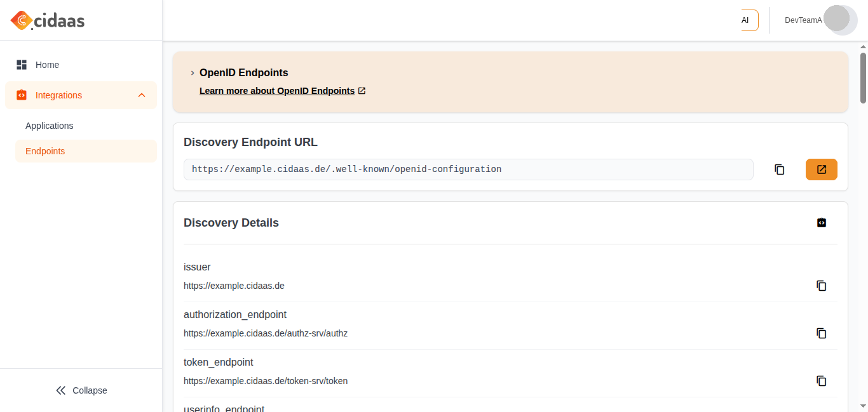Click the token_endpoint label
The height and width of the screenshot is (412, 868).
pos(219,362)
